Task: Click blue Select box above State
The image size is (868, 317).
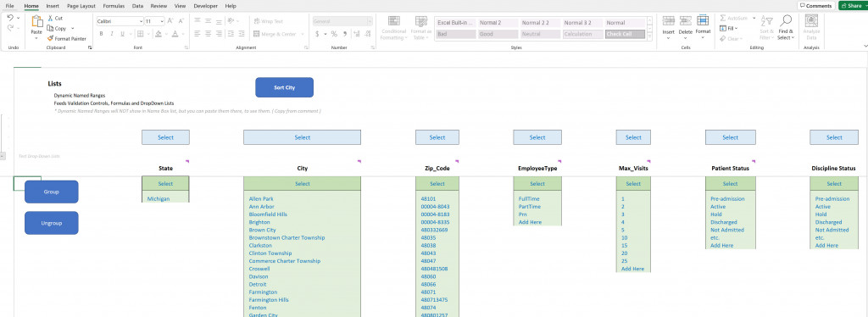Action: (x=165, y=137)
